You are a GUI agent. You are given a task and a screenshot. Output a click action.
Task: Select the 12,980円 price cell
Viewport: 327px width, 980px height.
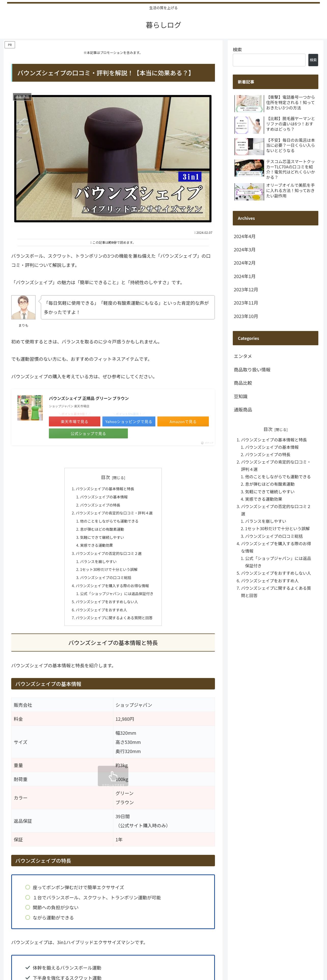164,719
